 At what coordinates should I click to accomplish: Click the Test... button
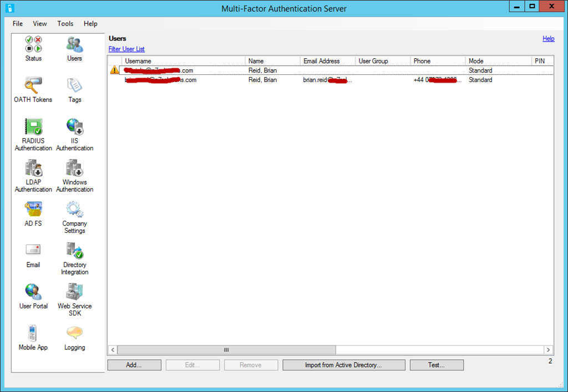437,365
